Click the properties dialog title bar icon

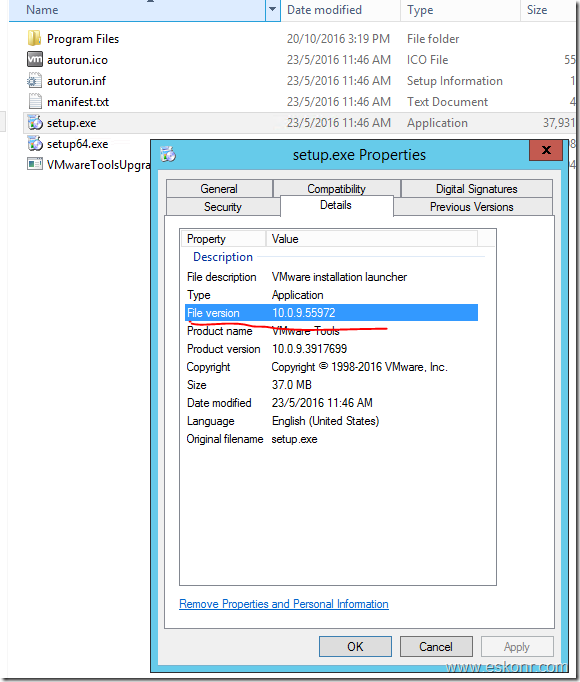click(168, 154)
